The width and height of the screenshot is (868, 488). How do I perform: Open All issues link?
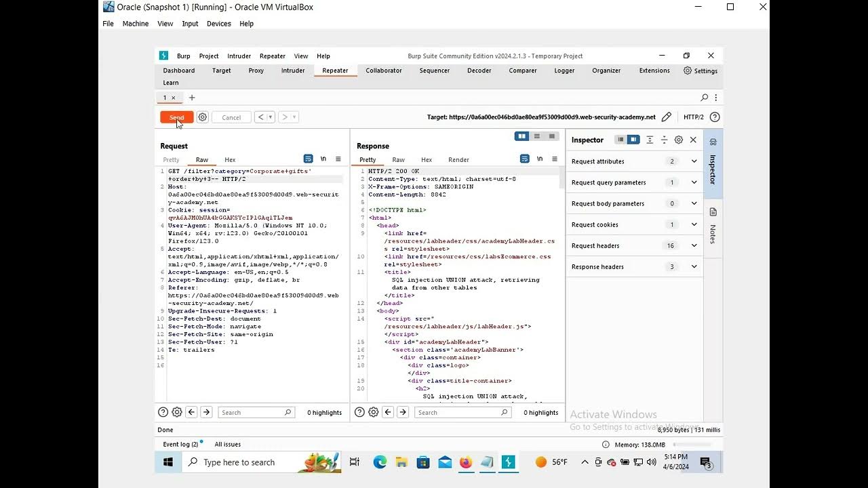pos(228,444)
